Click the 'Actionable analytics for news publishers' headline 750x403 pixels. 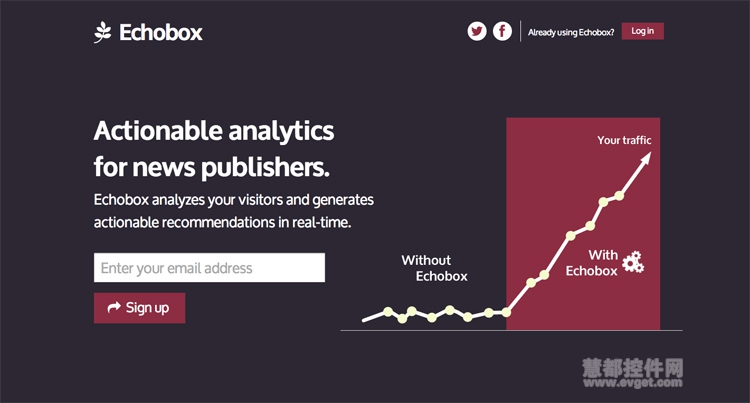coord(214,149)
